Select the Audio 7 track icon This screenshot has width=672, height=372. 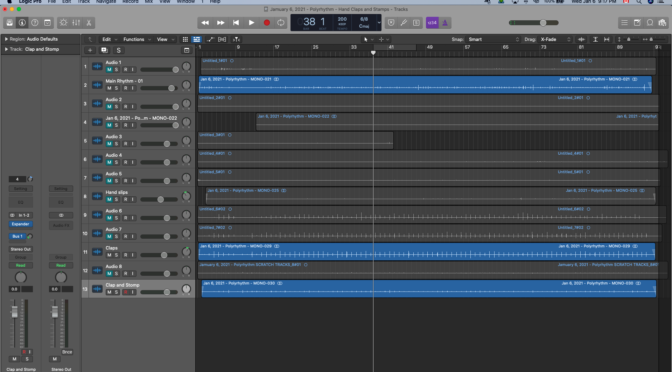97,234
